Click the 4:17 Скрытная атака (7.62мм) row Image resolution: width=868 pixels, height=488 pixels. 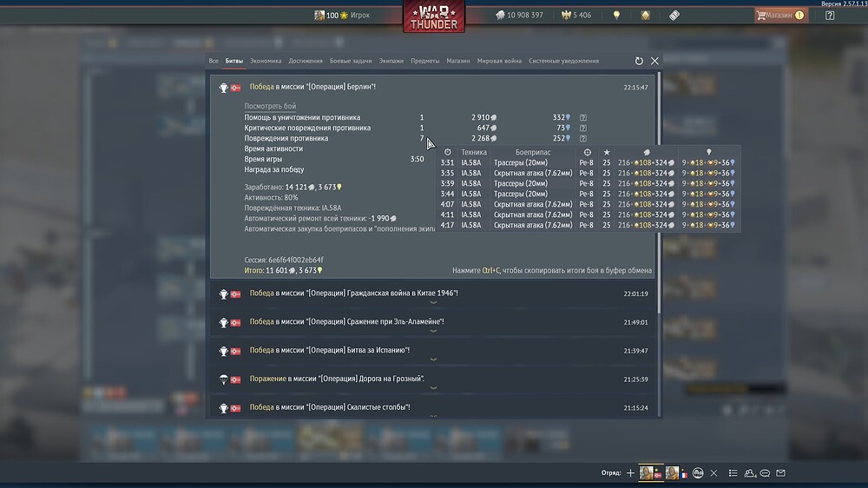[x=588, y=226]
